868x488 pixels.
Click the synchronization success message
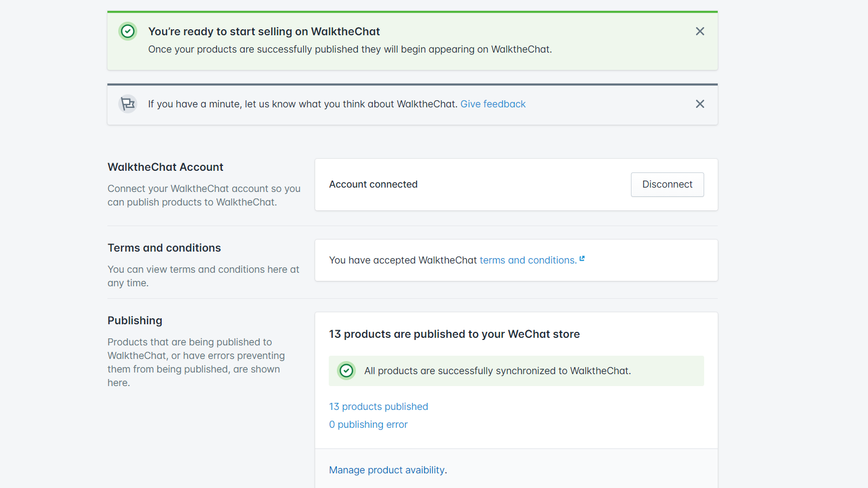497,370
